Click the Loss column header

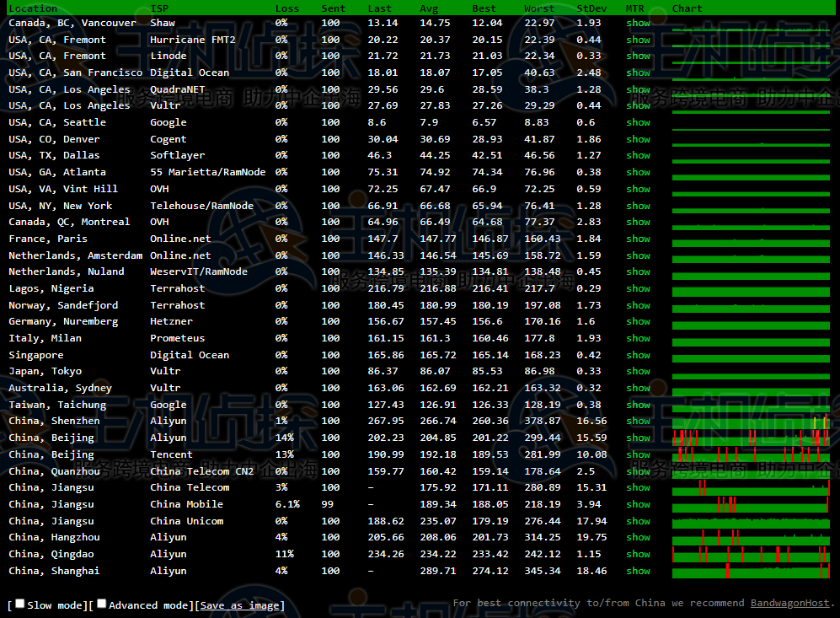[286, 8]
